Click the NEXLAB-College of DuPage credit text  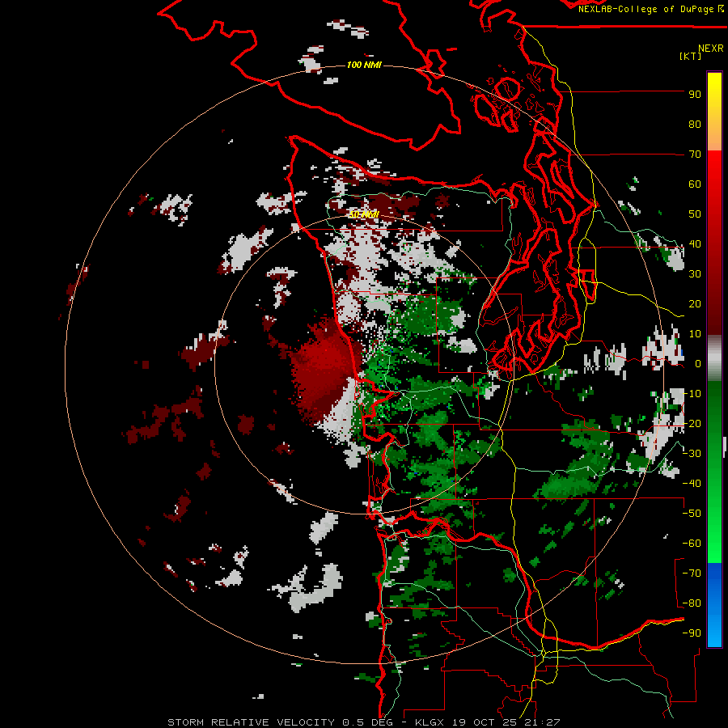click(651, 9)
